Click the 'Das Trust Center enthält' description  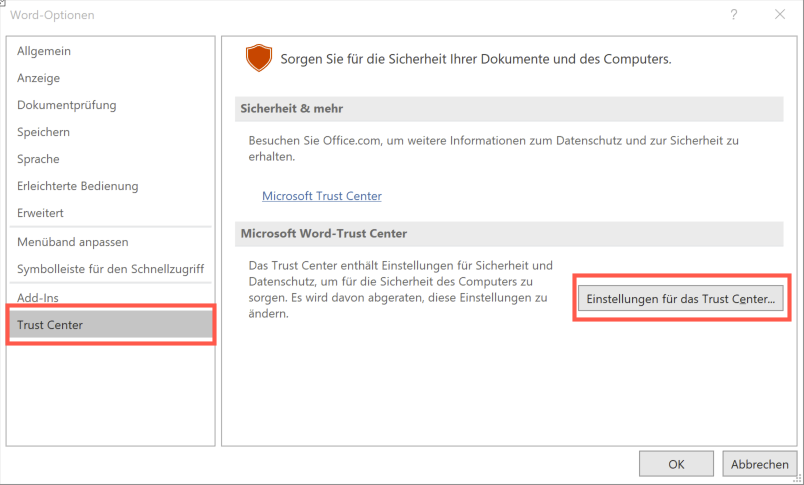[400, 290]
